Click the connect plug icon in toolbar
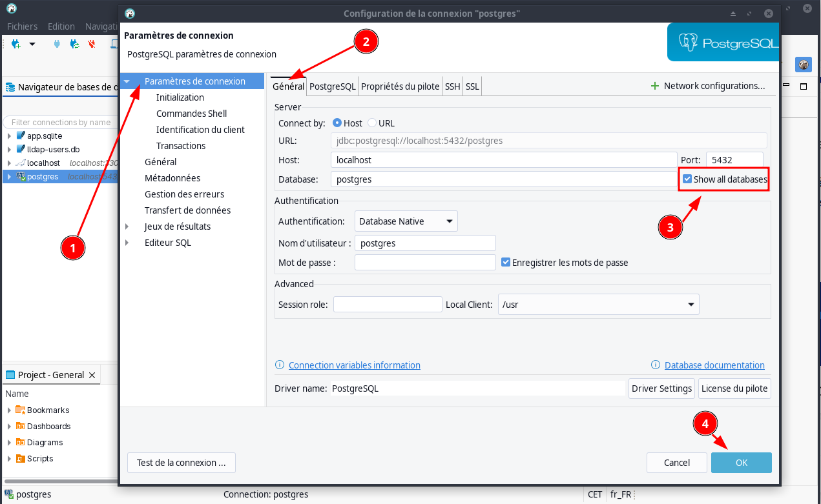 (57, 44)
